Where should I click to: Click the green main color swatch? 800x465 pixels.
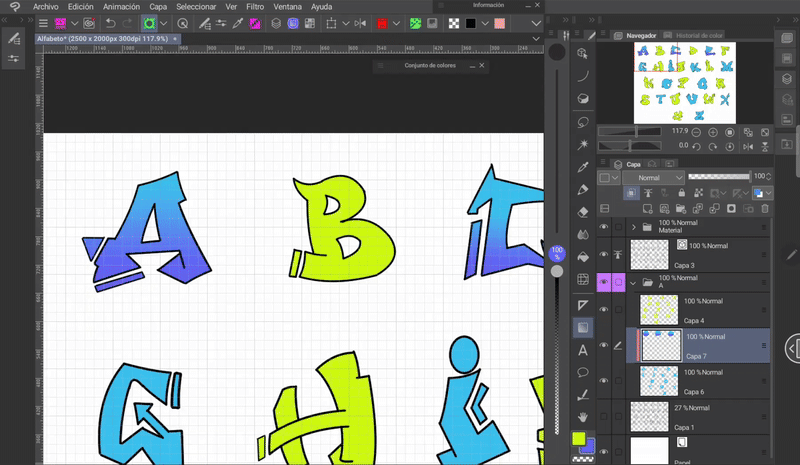tap(578, 439)
